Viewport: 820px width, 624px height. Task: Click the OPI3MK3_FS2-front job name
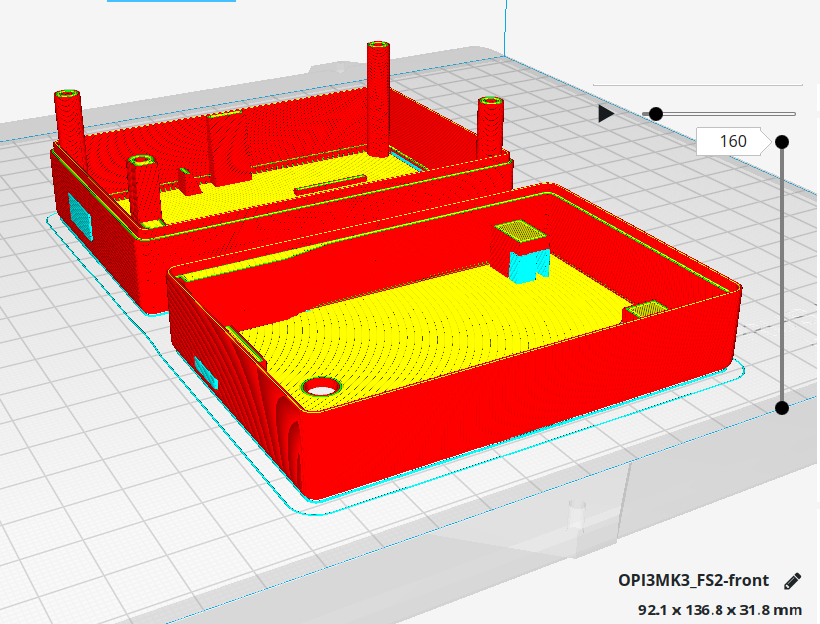[x=693, y=581]
